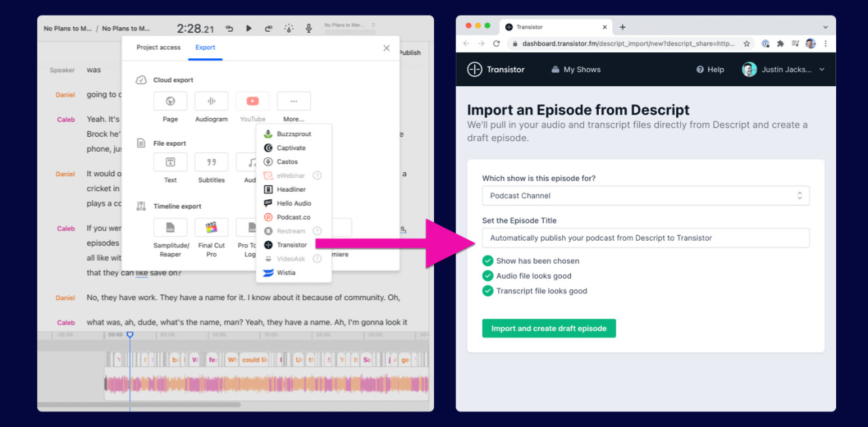Toggle the Transcript file looks good check
868x427 pixels.
488,290
